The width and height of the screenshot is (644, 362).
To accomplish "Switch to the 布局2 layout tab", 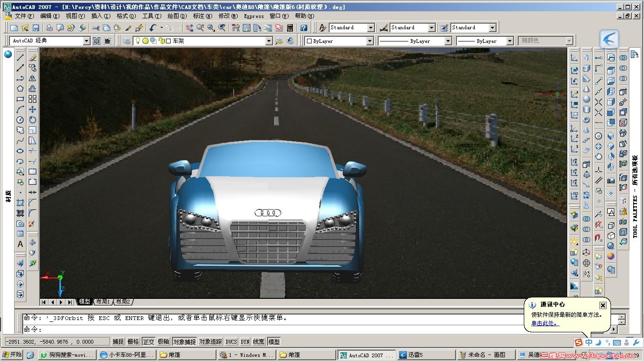I will point(123,302).
